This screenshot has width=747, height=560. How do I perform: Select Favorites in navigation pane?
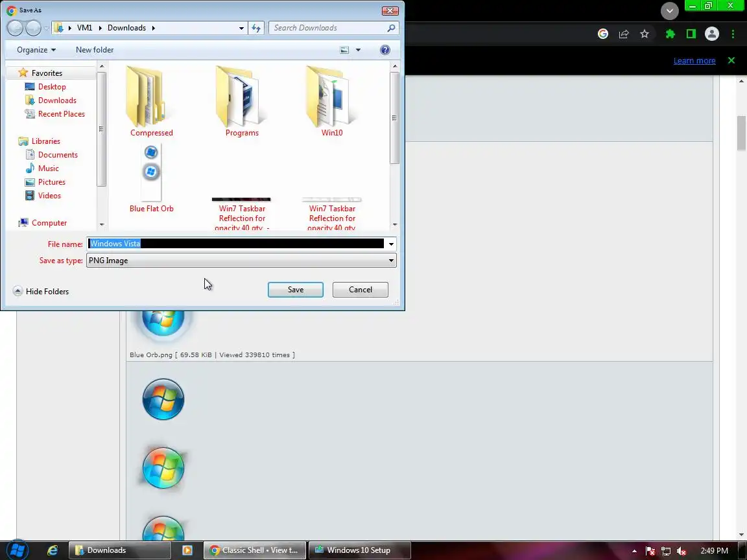(47, 73)
